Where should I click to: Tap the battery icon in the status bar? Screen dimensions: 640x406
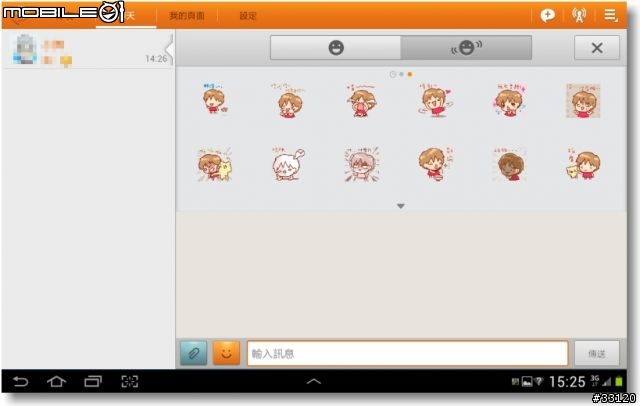[x=619, y=382]
